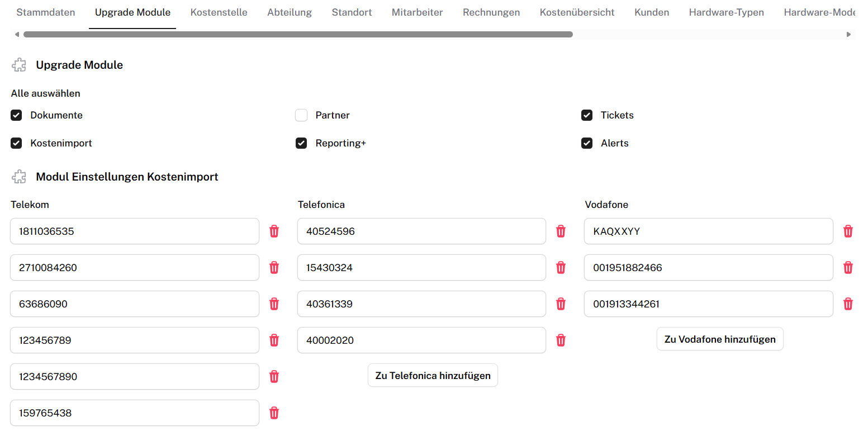Remove Telekom number 63686090 via trash icon
Viewport: 868px width, 431px height.
tap(274, 304)
